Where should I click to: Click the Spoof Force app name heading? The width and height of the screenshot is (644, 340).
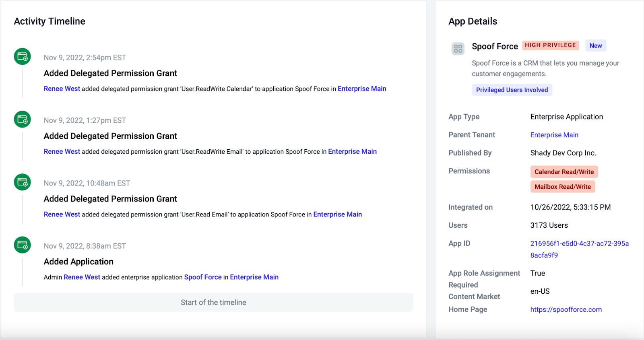[x=495, y=46]
